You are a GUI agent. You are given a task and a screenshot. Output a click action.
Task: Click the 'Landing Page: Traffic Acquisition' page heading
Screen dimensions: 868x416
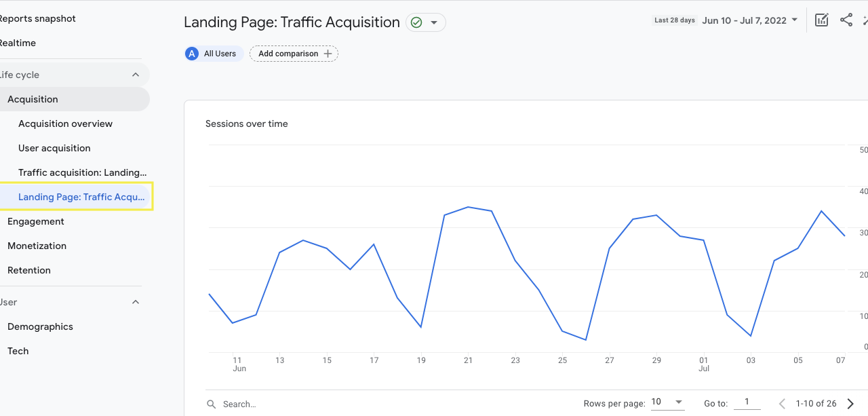(292, 22)
